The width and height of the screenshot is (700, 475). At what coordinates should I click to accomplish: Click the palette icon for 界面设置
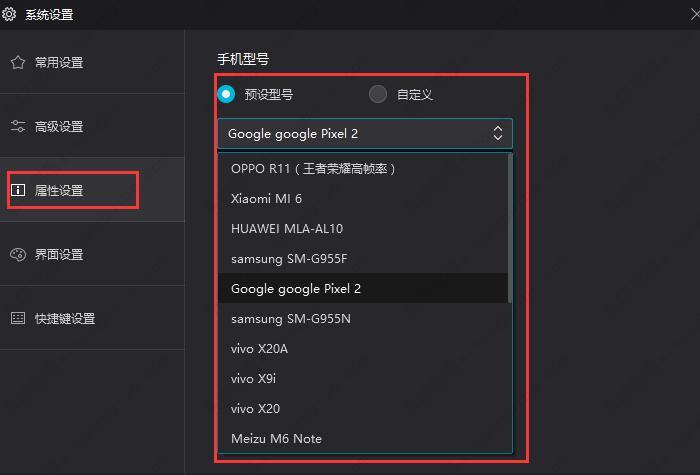(x=18, y=254)
